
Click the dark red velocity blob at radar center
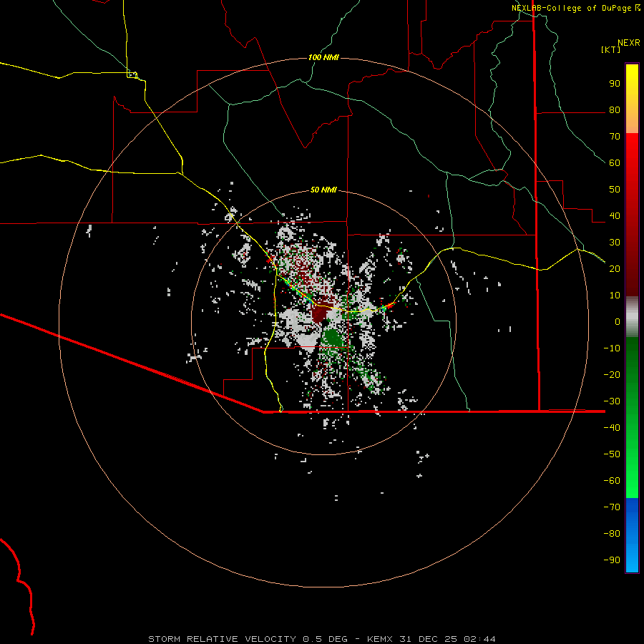319,314
